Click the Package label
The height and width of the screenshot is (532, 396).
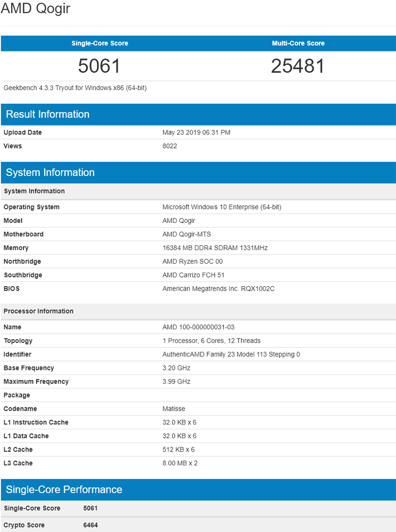pyautogui.click(x=16, y=395)
